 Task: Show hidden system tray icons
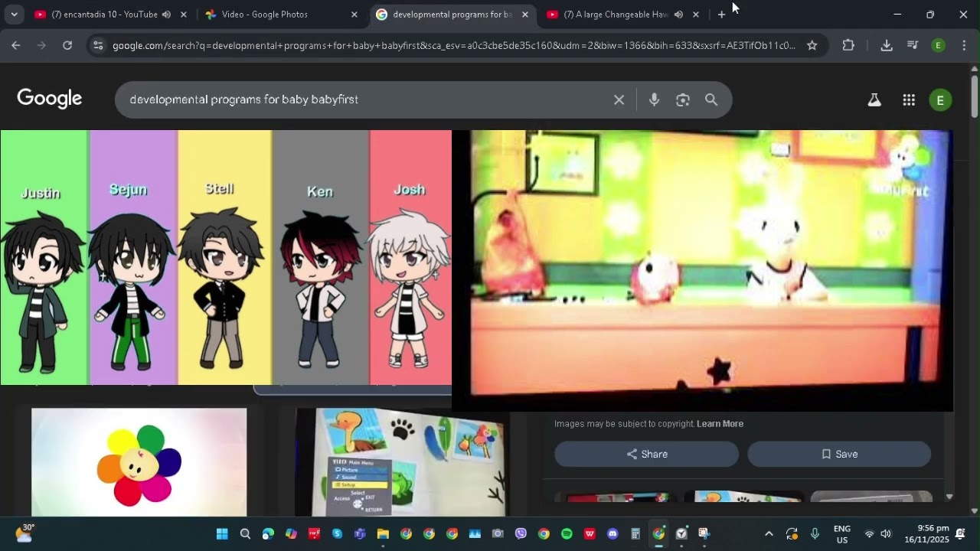(769, 533)
